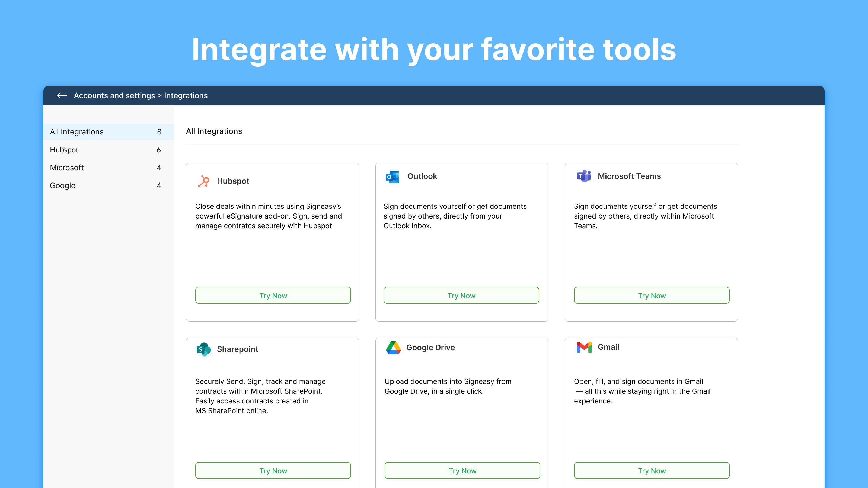868x488 pixels.
Task: Click the Sharepoint icon
Action: tap(203, 349)
